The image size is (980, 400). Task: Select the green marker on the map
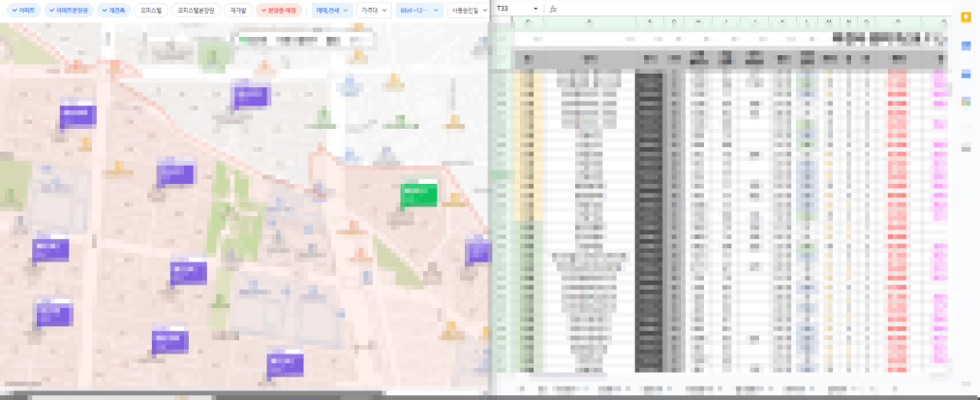(418, 195)
